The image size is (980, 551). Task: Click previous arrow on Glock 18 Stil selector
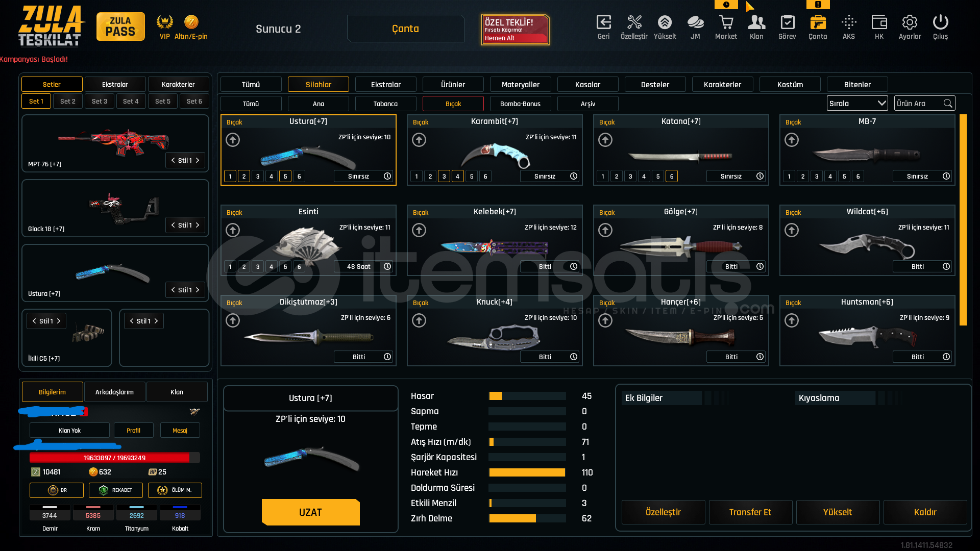[x=173, y=225]
